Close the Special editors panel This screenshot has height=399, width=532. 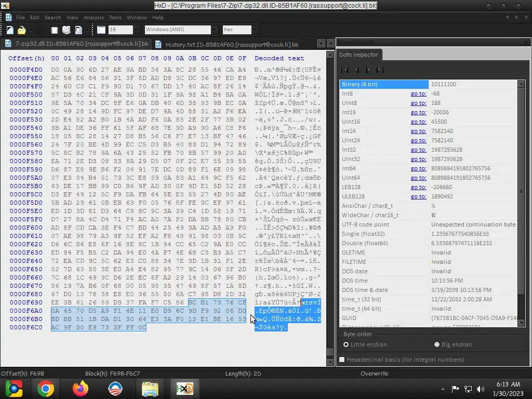click(526, 42)
